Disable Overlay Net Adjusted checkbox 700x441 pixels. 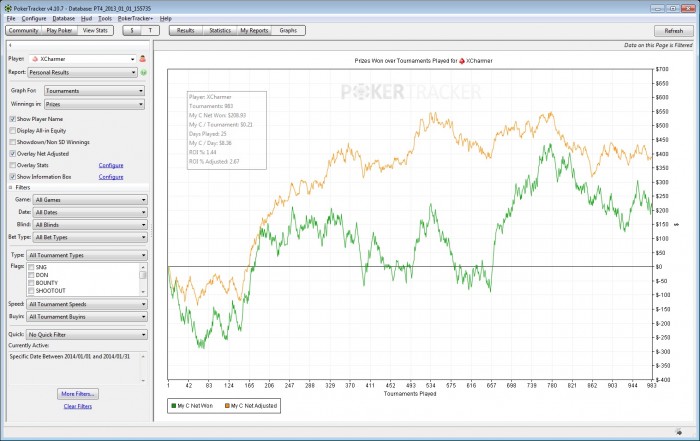click(x=12, y=154)
